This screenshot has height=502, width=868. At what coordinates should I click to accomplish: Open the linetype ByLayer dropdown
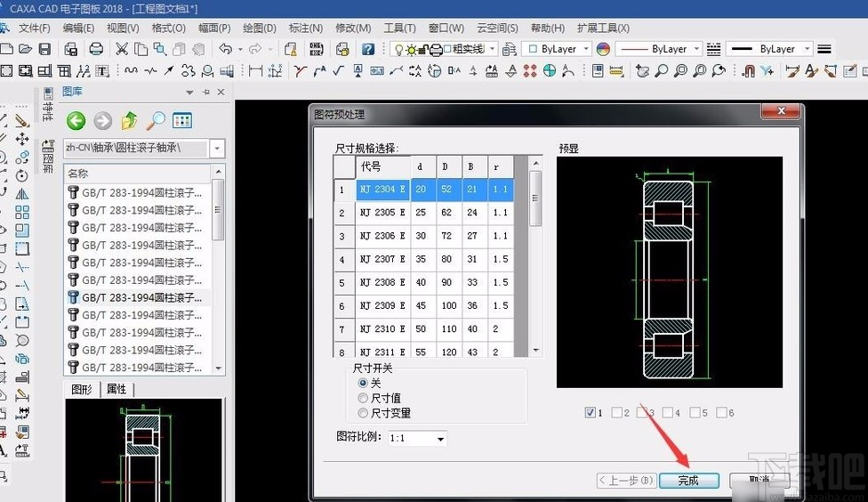[x=697, y=49]
